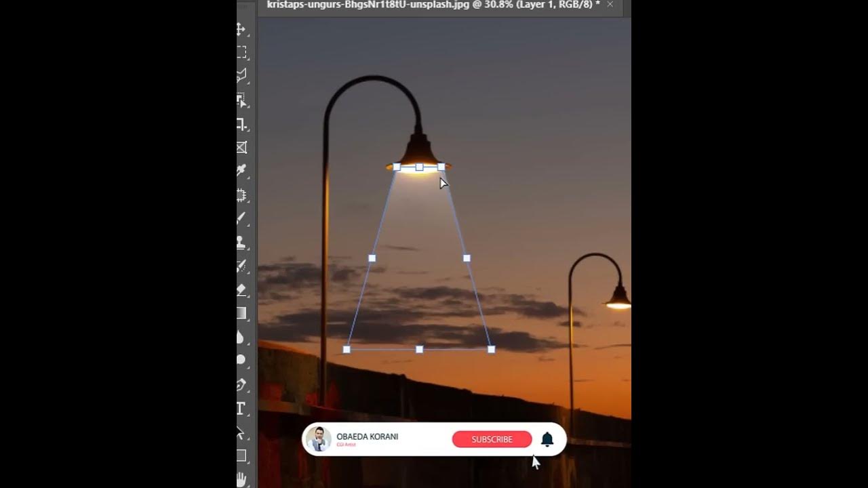
Task: Select the Rectangle shape tool
Action: point(241,455)
